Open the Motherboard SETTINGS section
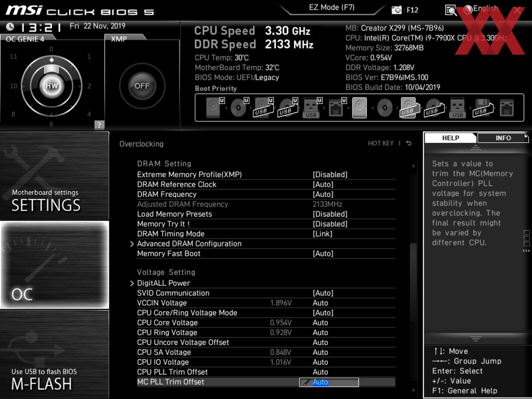 point(54,176)
